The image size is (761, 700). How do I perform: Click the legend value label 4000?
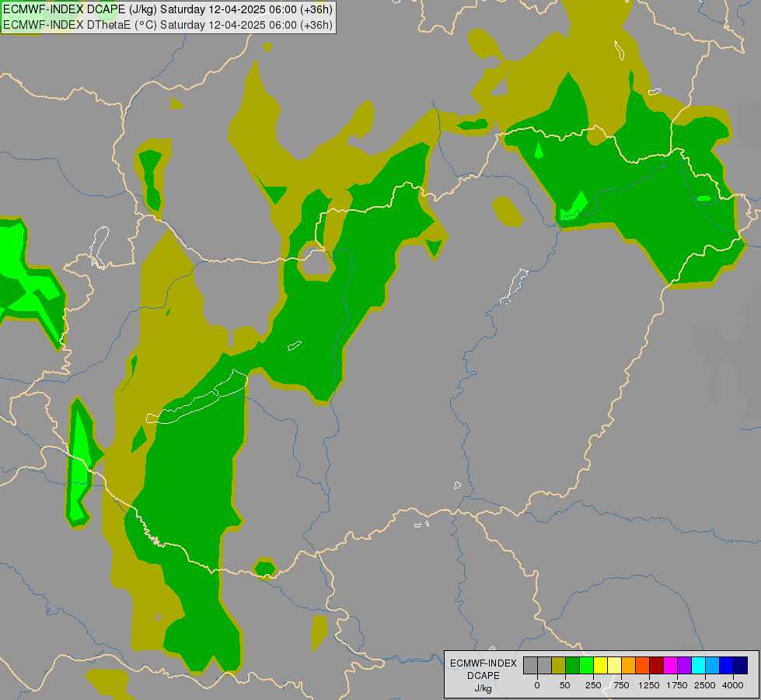tap(733, 685)
